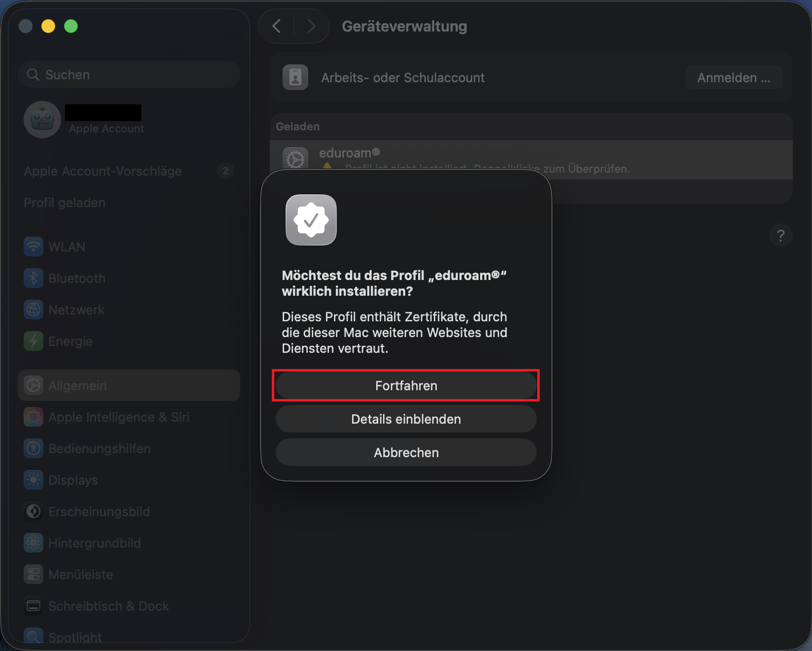Click the Erscheinungsbild icon
The image size is (812, 651).
[x=33, y=511]
